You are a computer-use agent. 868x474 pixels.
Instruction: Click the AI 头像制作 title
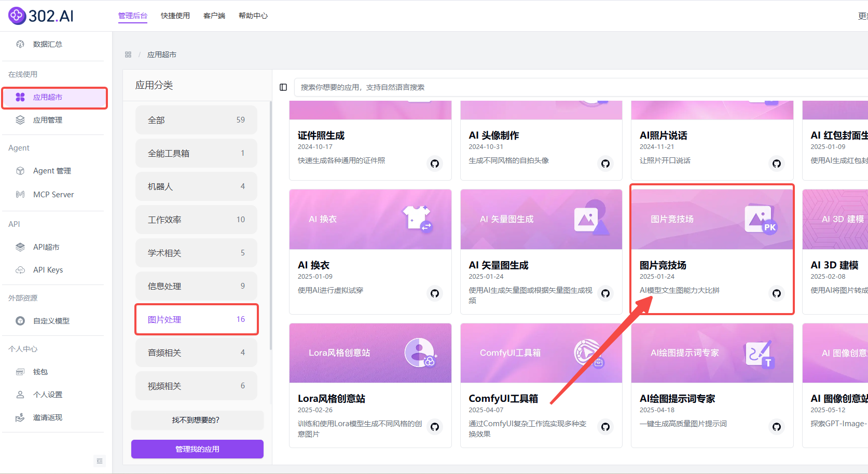pos(494,136)
